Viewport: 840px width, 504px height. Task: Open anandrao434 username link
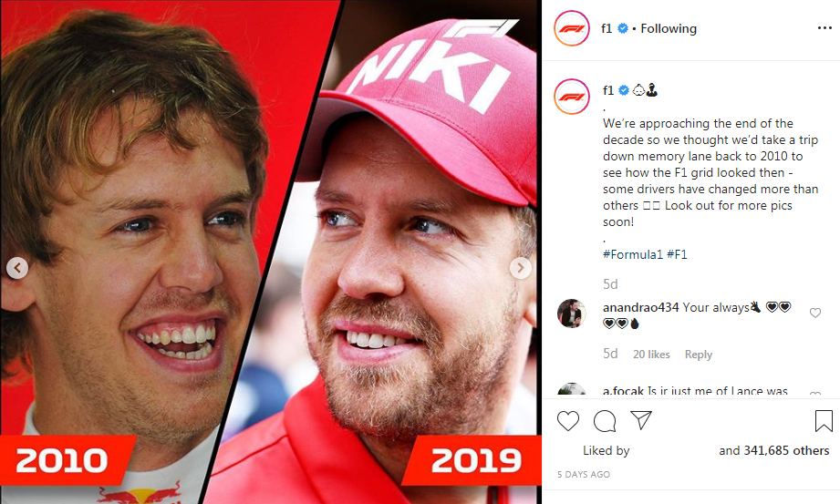point(640,307)
